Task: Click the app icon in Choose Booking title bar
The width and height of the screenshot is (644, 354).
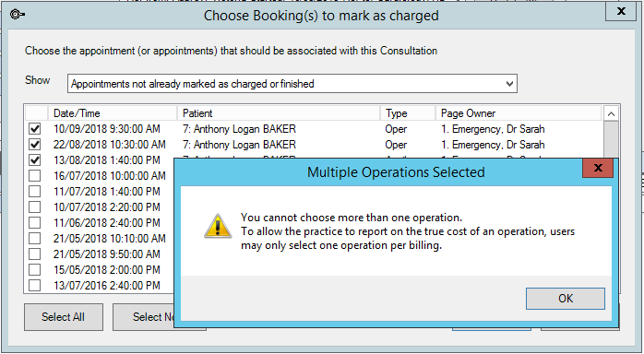Action: (x=18, y=15)
